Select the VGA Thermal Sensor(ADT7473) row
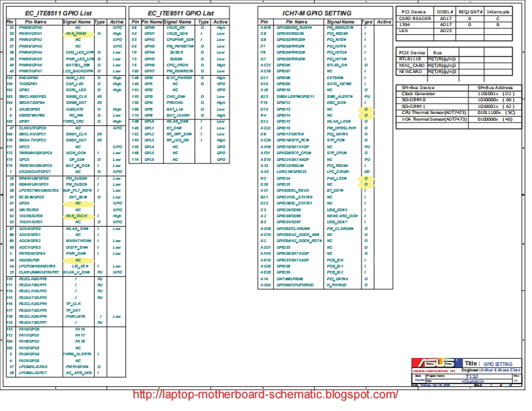Image resolution: width=532 pixels, height=411 pixels. tap(433, 119)
